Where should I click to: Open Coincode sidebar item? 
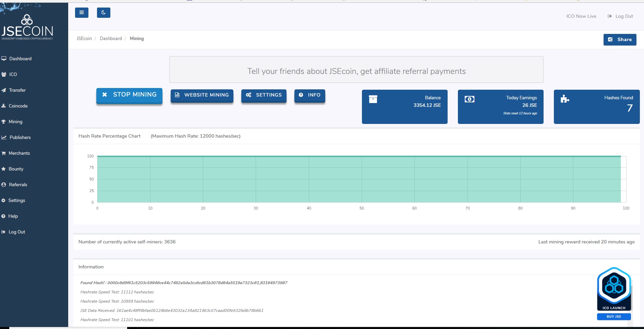point(18,106)
